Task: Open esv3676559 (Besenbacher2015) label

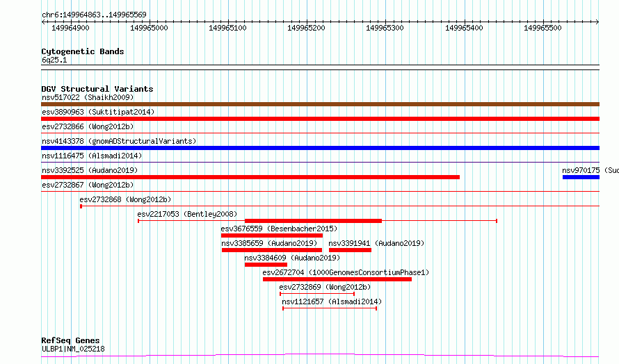Action: pos(279,229)
